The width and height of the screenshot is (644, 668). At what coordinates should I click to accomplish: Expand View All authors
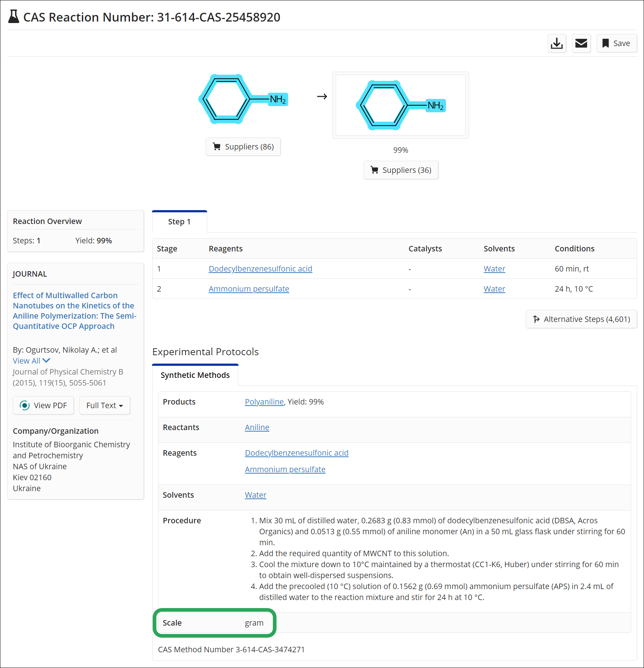point(31,361)
